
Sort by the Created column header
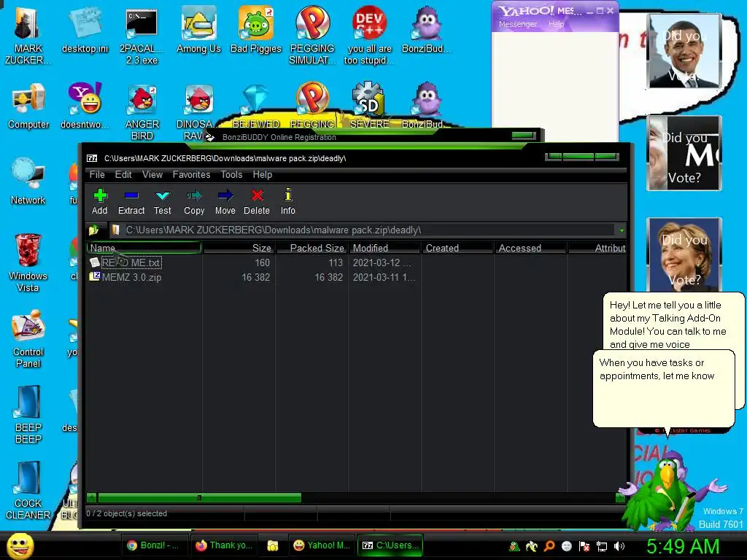457,248
